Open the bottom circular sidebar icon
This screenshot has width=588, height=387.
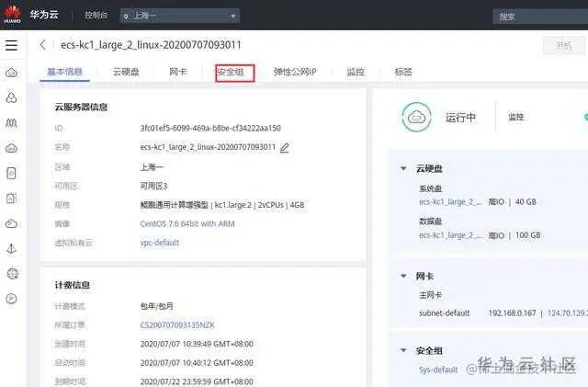click(x=11, y=299)
